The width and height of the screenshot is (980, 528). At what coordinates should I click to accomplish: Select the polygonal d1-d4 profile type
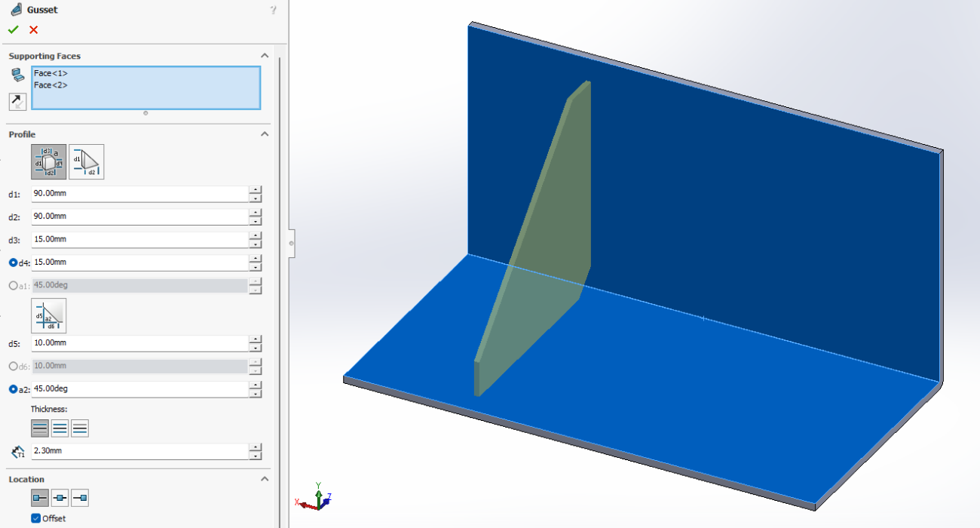tap(49, 161)
